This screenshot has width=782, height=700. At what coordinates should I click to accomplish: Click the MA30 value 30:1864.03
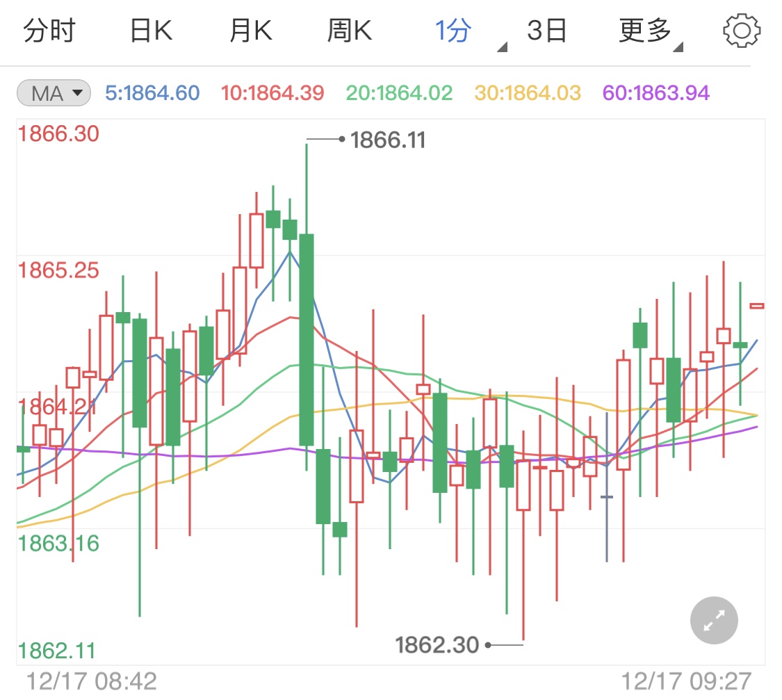[x=528, y=92]
